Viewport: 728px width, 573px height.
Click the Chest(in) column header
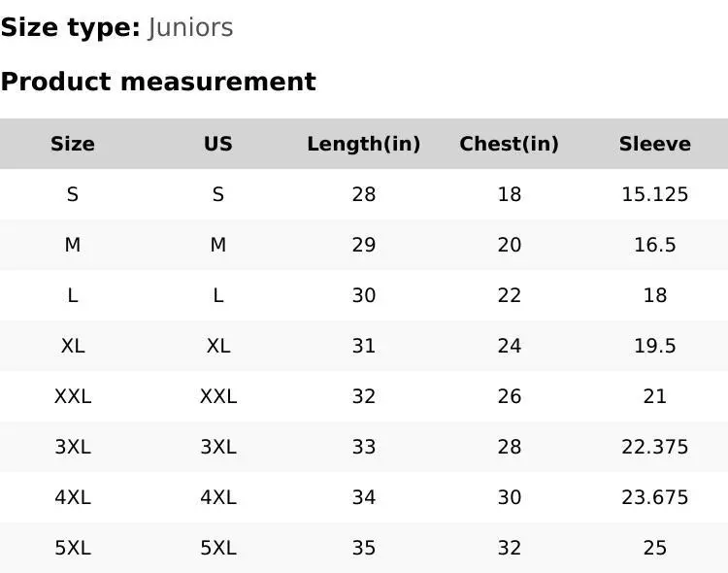pyautogui.click(x=510, y=144)
